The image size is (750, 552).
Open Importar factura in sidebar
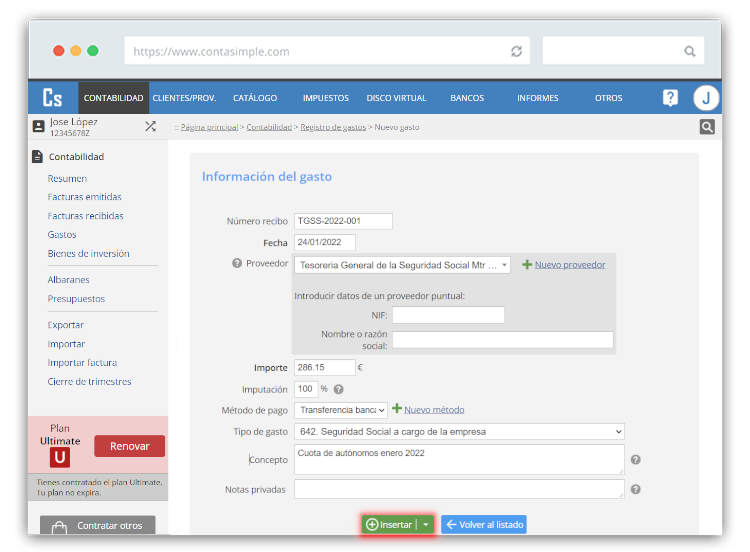[x=82, y=363]
